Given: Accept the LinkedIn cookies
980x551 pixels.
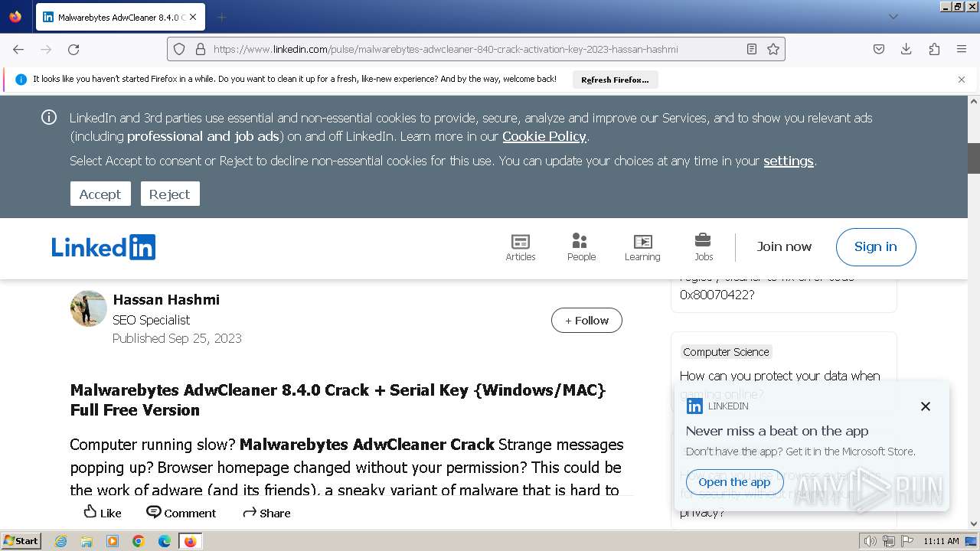Looking at the screenshot, I should pos(100,194).
